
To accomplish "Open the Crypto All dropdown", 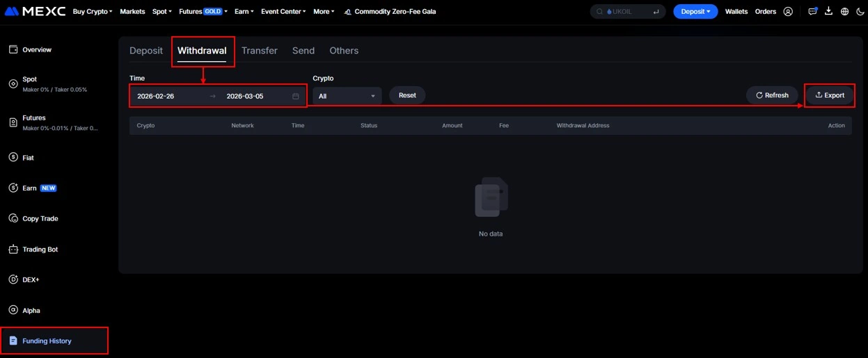I will (x=347, y=96).
